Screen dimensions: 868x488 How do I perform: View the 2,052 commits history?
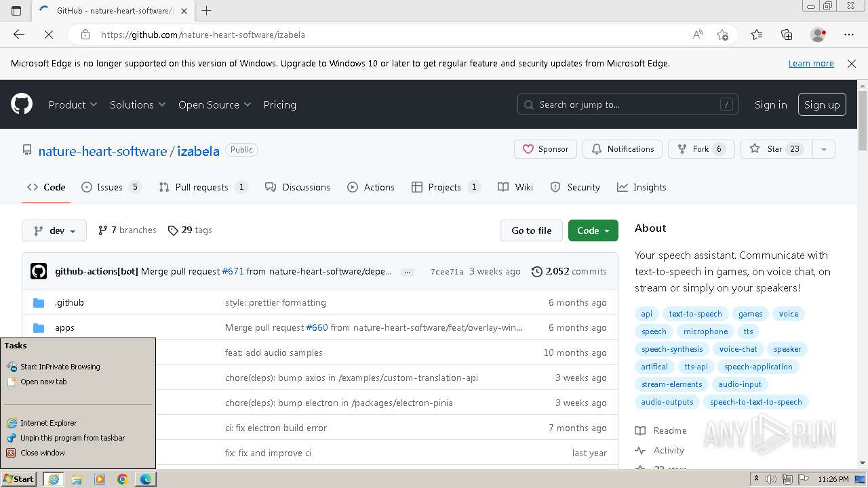pyautogui.click(x=569, y=271)
